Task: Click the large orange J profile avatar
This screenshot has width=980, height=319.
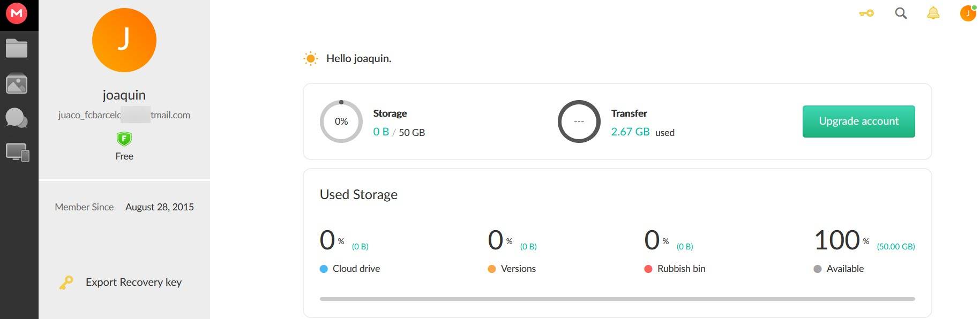Action: click(124, 40)
